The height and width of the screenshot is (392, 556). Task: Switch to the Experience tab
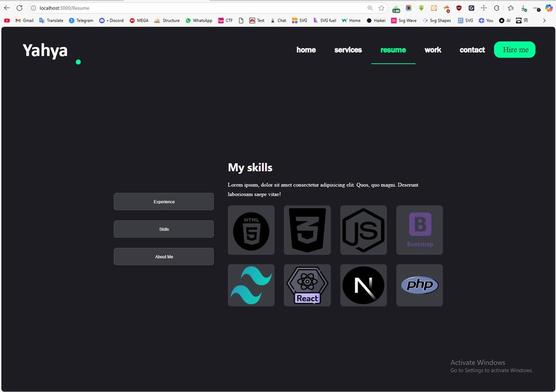pos(164,201)
